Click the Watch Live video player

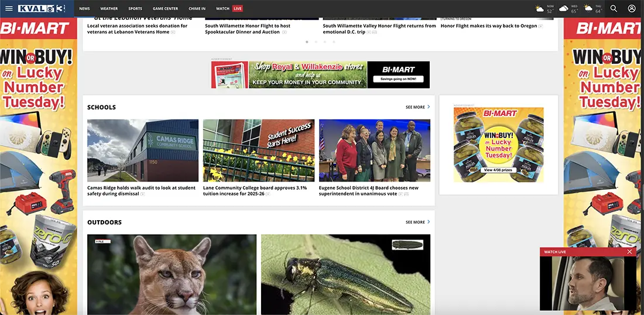[588, 283]
